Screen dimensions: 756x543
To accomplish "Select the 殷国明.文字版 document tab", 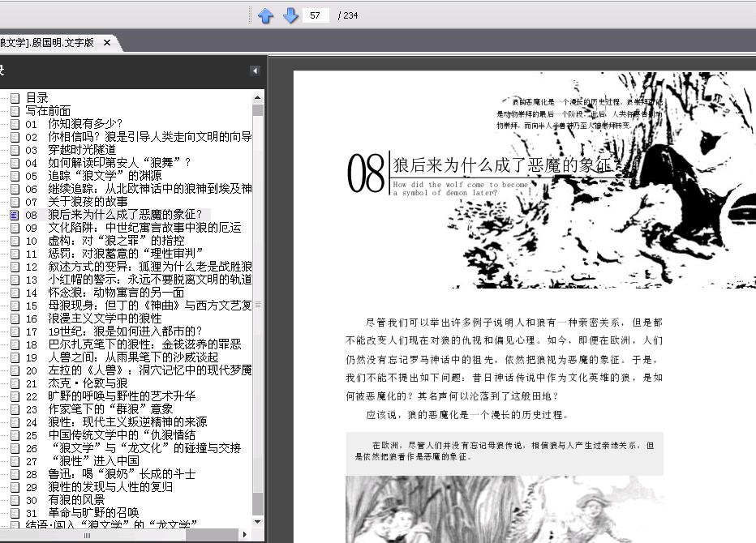I will coord(47,42).
